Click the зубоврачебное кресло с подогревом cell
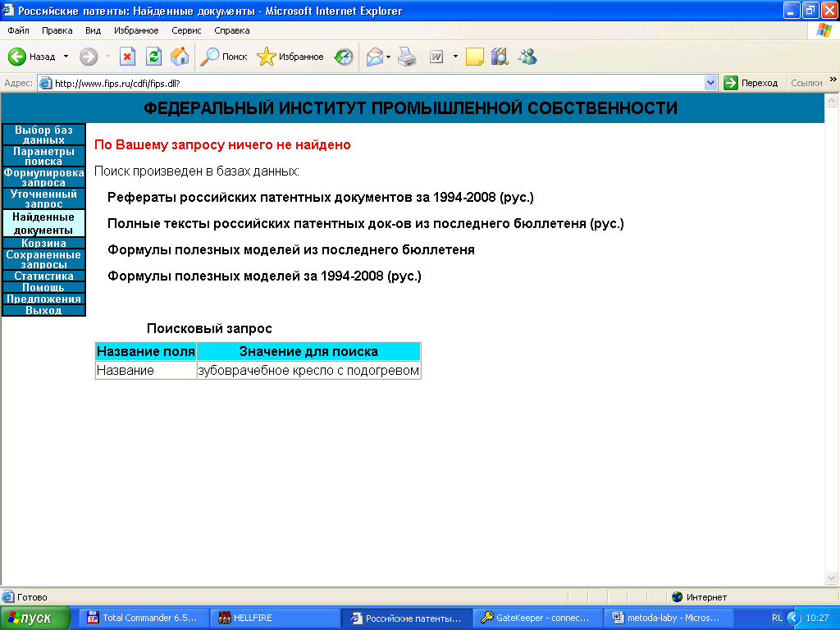This screenshot has width=840, height=630. tap(308, 370)
